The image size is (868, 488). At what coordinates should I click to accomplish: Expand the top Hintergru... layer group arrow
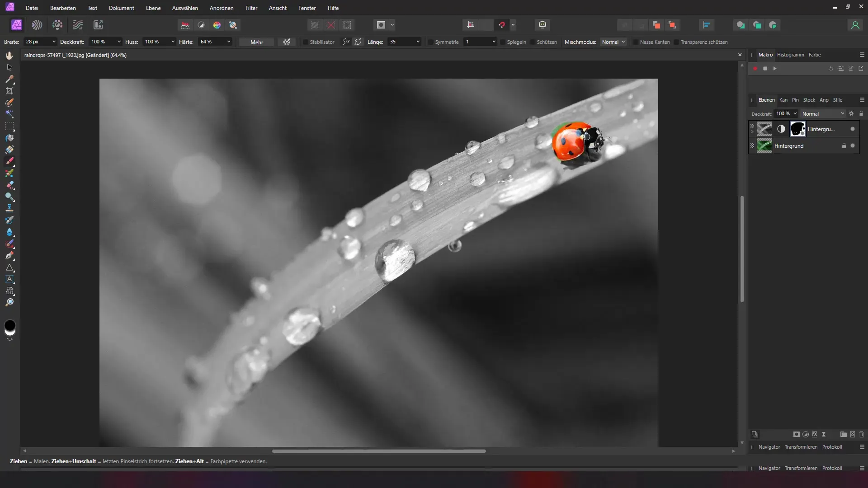point(752,131)
